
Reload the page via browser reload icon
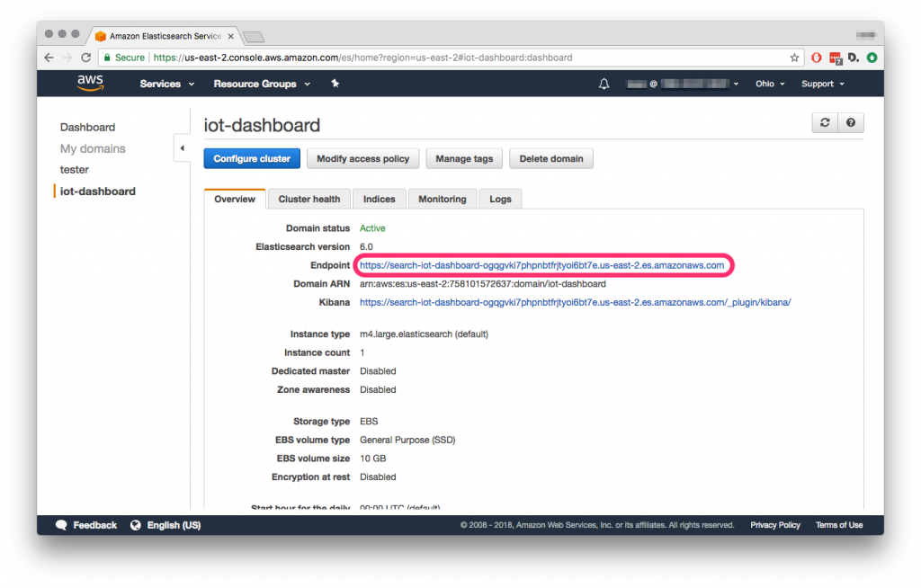[84, 57]
